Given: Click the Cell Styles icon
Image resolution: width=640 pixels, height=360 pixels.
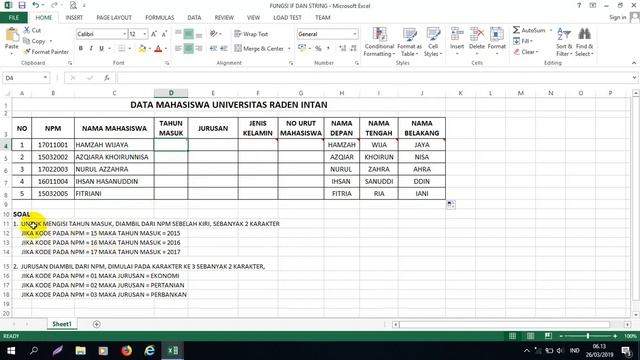Looking at the screenshot, I should click(433, 35).
